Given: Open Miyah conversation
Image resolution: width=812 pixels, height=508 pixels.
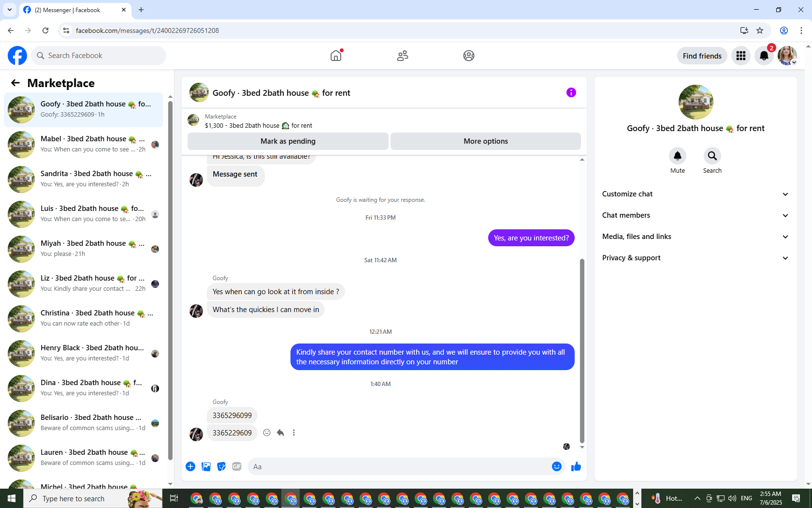Looking at the screenshot, I should [x=84, y=249].
